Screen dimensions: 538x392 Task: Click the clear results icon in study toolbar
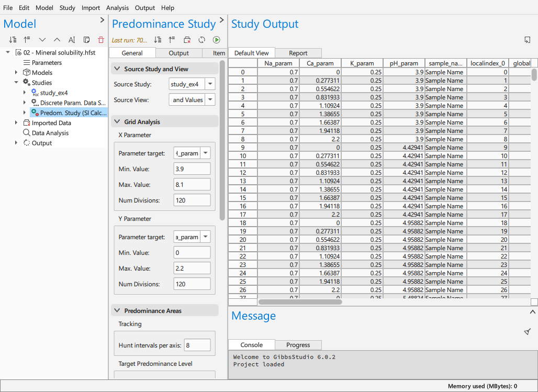[x=187, y=40]
